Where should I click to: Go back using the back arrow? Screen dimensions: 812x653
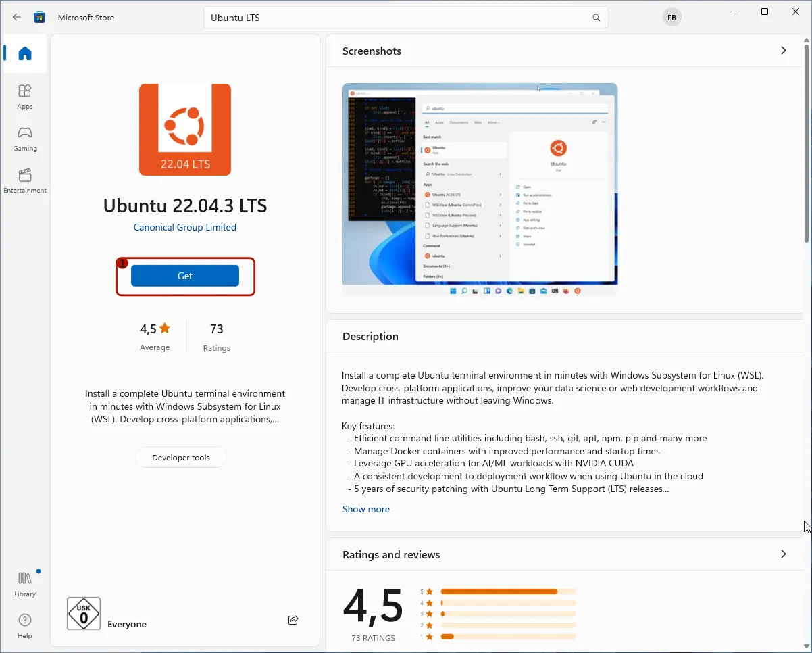tap(16, 17)
